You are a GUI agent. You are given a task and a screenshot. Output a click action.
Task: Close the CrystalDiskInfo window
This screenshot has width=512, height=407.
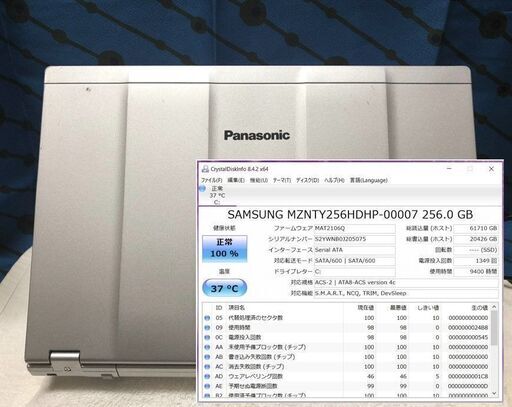(491, 169)
